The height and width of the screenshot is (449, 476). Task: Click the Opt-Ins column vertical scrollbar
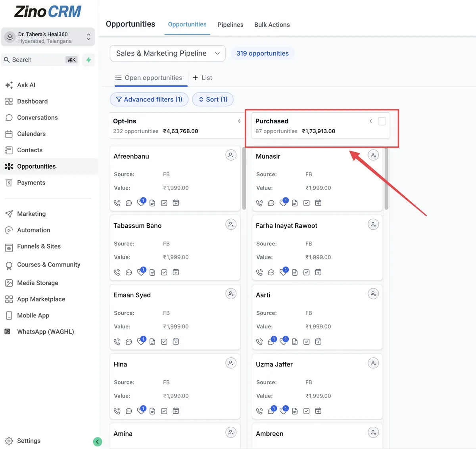(x=244, y=178)
